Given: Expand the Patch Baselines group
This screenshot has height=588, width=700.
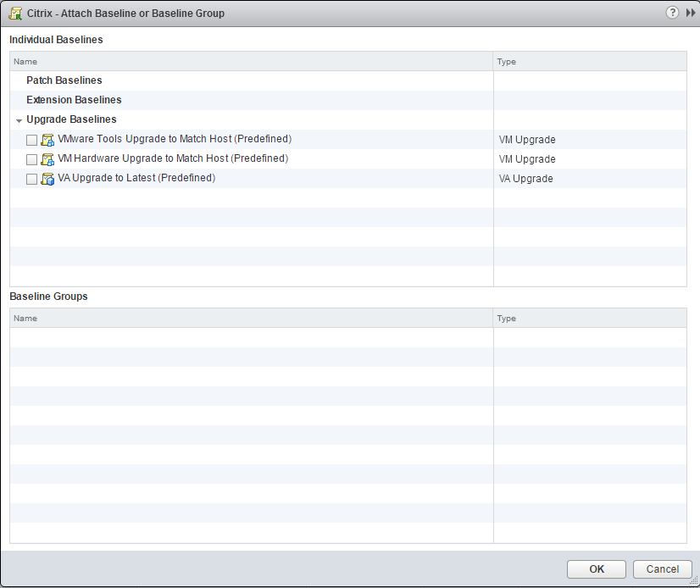Looking at the screenshot, I should [64, 80].
